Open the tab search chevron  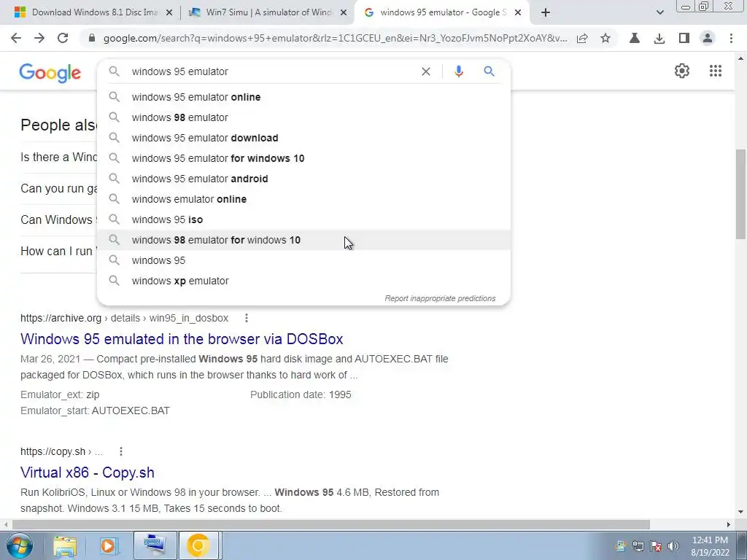pyautogui.click(x=659, y=12)
